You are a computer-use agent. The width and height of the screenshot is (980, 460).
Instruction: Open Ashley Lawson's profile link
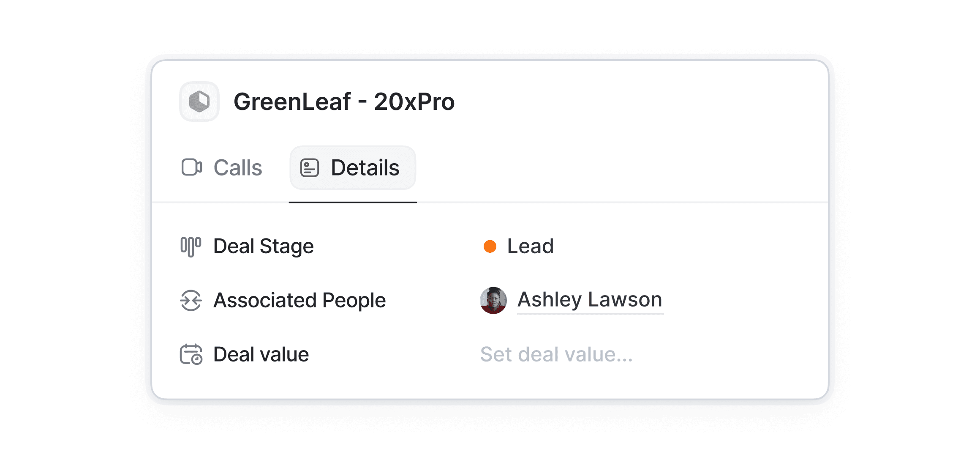[590, 300]
